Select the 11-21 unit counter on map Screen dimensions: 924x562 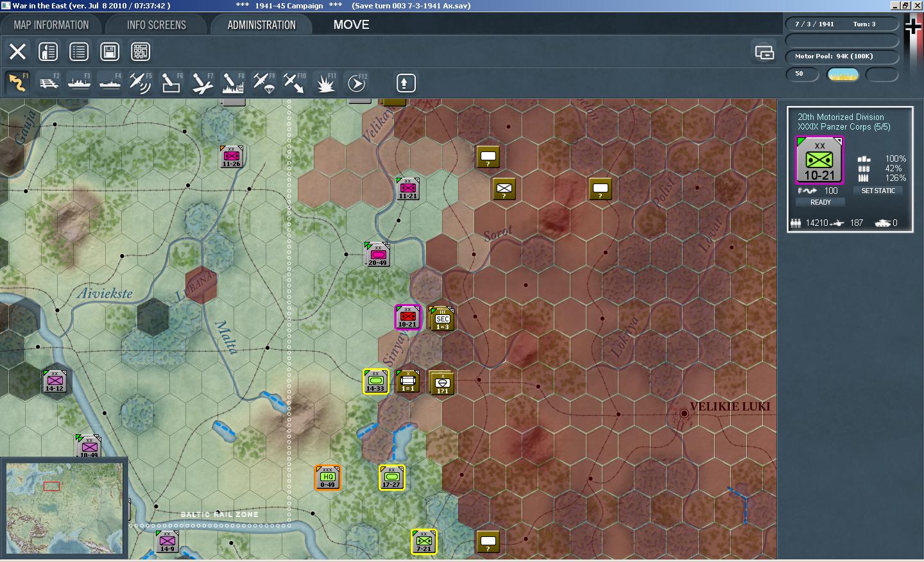coord(407,189)
